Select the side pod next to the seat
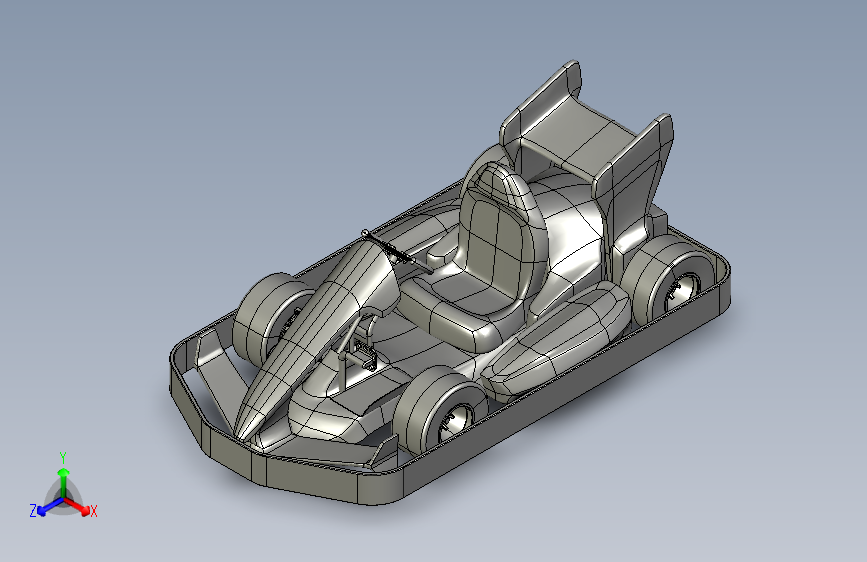This screenshot has height=562, width=867. point(555,341)
